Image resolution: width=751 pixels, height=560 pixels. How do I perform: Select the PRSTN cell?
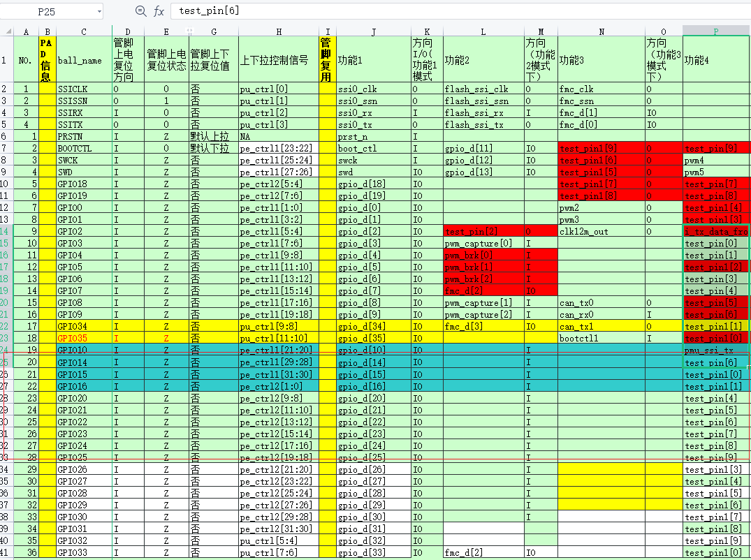click(x=84, y=136)
